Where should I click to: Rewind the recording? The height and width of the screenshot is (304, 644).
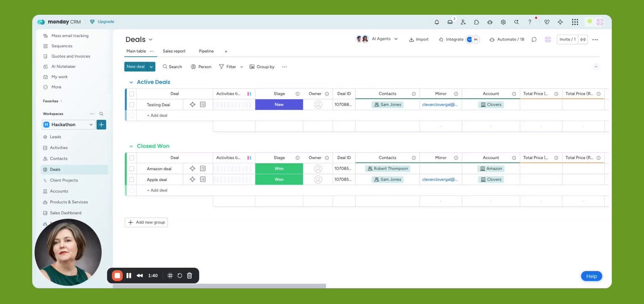[x=140, y=276]
